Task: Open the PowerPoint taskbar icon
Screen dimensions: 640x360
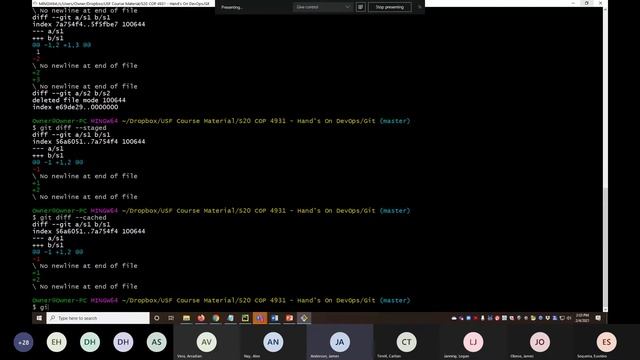Action: (x=289, y=318)
